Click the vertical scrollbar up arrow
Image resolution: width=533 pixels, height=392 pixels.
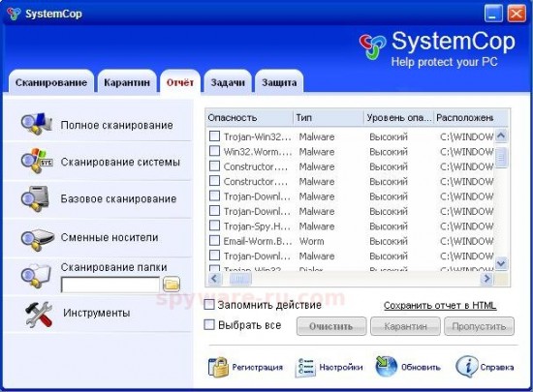(x=501, y=136)
